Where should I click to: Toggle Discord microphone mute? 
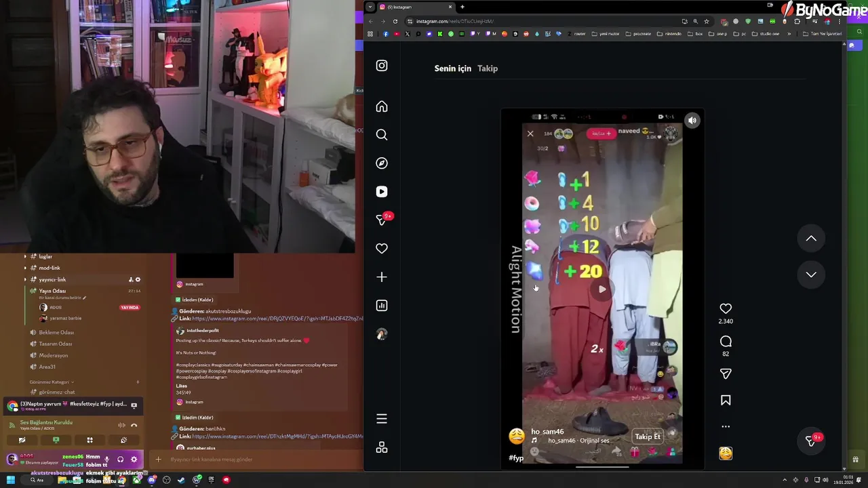(106, 459)
